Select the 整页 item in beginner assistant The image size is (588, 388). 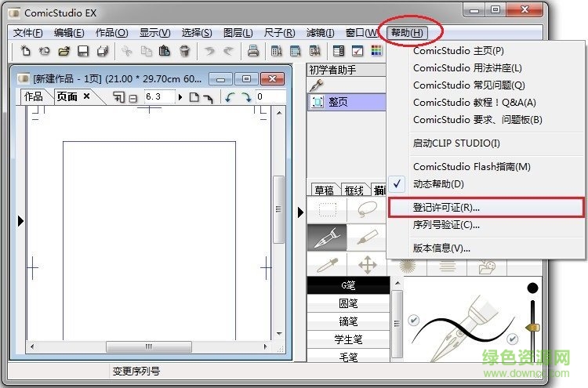(x=347, y=102)
